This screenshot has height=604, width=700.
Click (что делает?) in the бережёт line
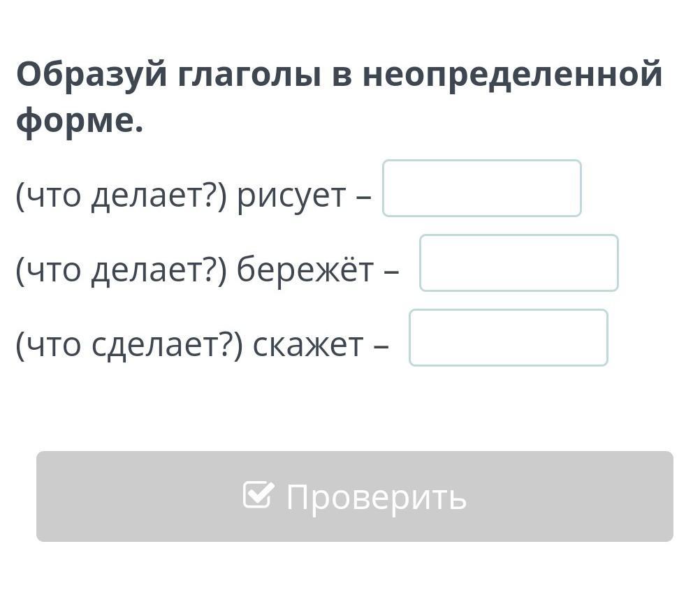coord(122,270)
